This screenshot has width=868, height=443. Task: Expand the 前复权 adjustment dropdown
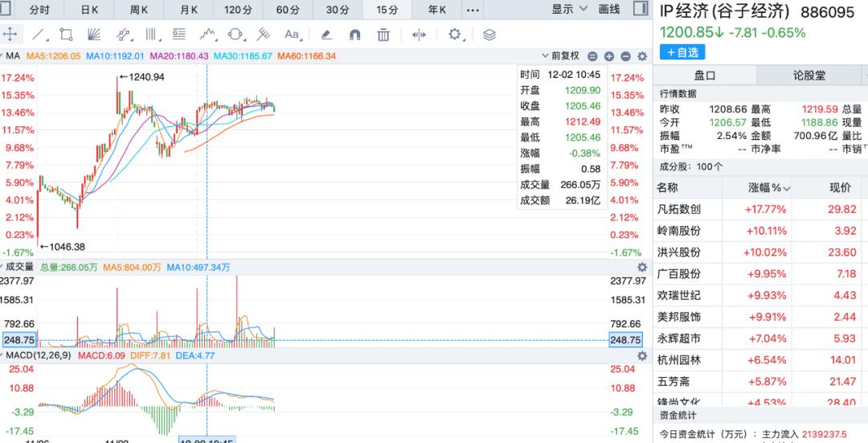click(560, 56)
